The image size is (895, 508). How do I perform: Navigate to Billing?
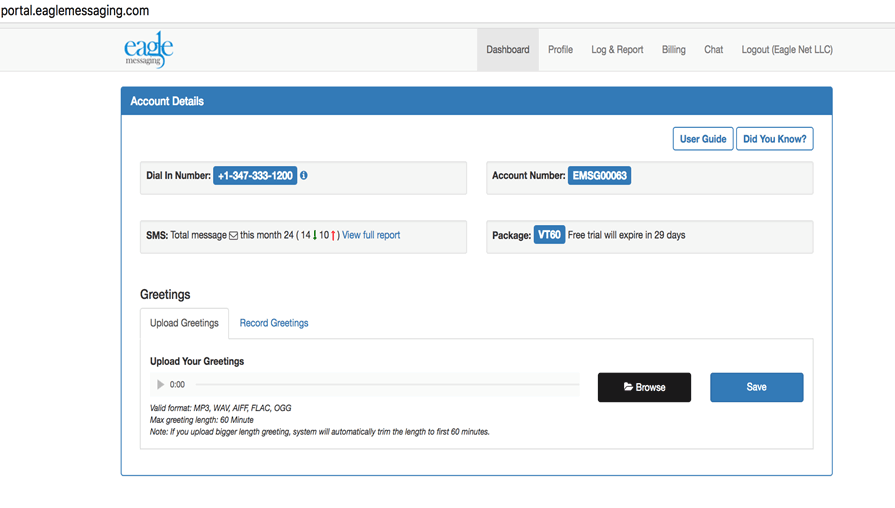673,50
